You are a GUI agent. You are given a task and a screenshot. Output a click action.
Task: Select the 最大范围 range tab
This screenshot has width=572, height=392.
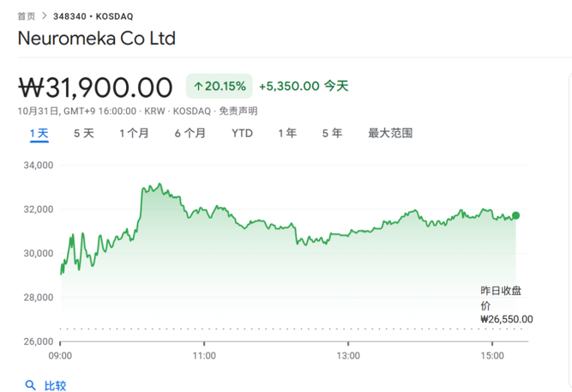(390, 133)
